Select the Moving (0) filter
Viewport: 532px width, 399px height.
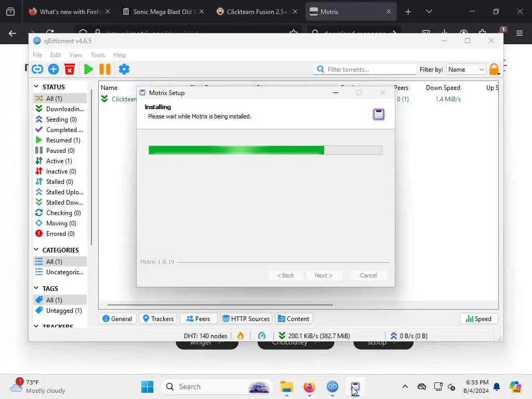(x=60, y=223)
